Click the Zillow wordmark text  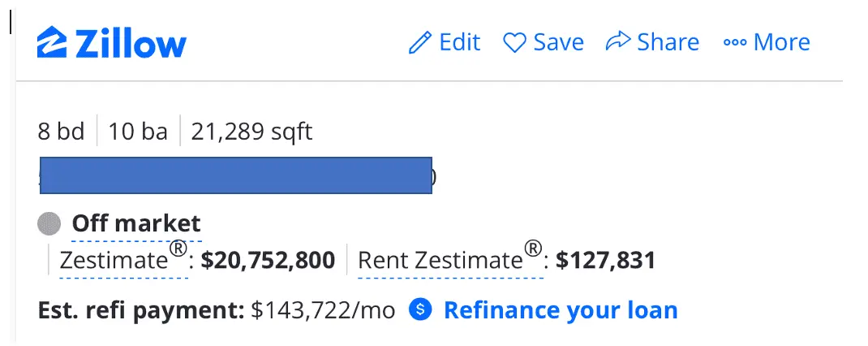click(x=131, y=43)
